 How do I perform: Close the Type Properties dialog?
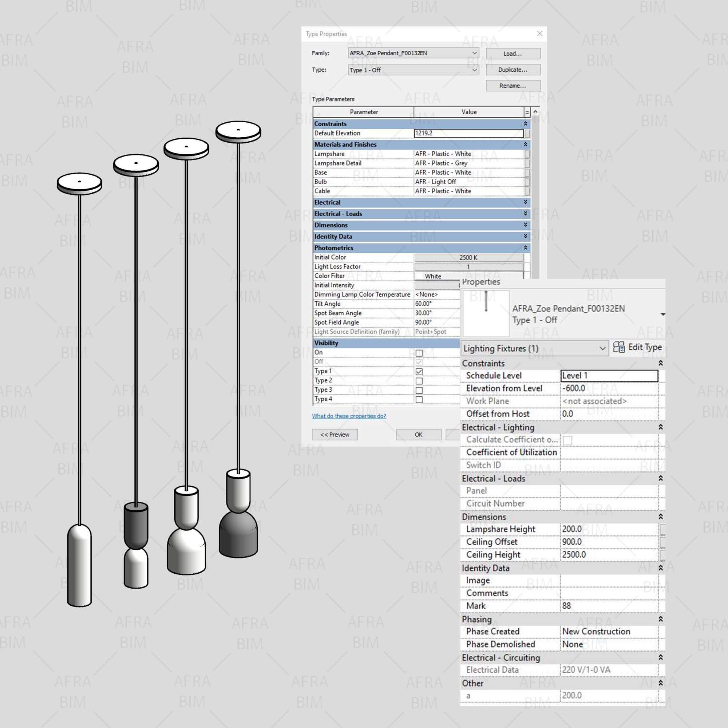(x=539, y=33)
